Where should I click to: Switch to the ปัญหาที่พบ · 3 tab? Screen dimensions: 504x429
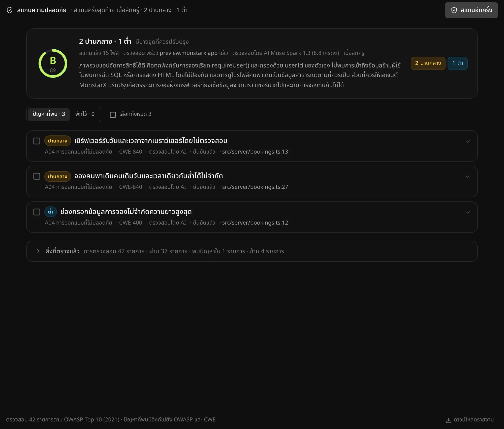(49, 114)
